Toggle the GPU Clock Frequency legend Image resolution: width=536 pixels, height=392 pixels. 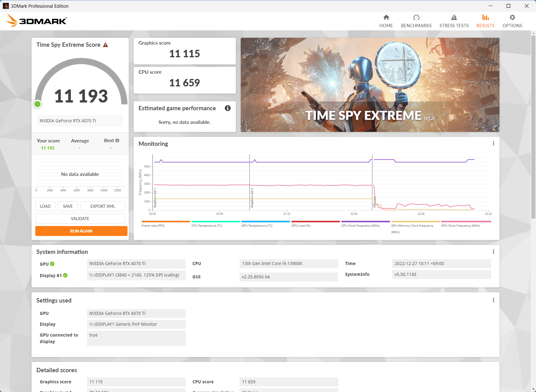466,224
